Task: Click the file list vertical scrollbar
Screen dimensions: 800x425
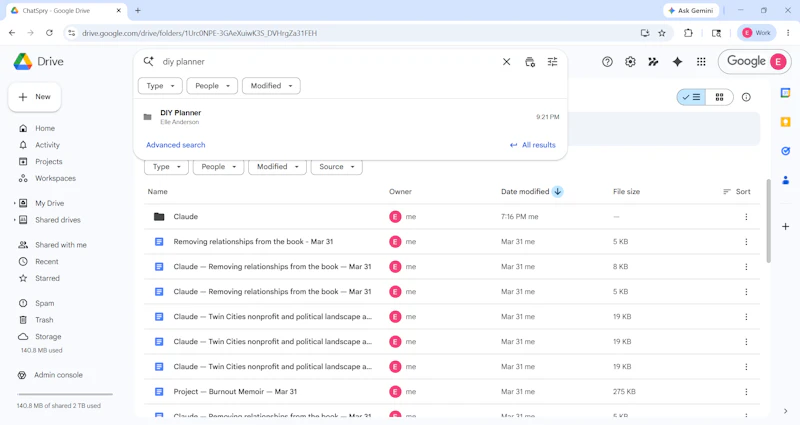Action: click(x=768, y=221)
